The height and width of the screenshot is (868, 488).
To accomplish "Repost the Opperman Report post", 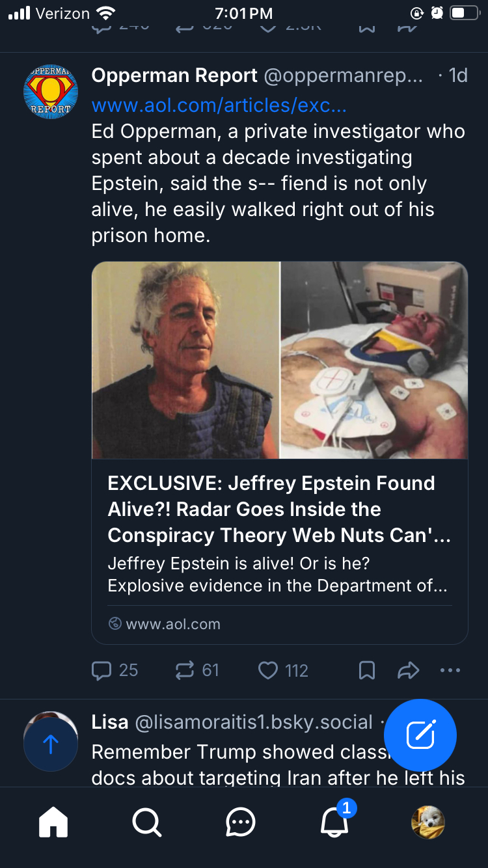I will (185, 670).
